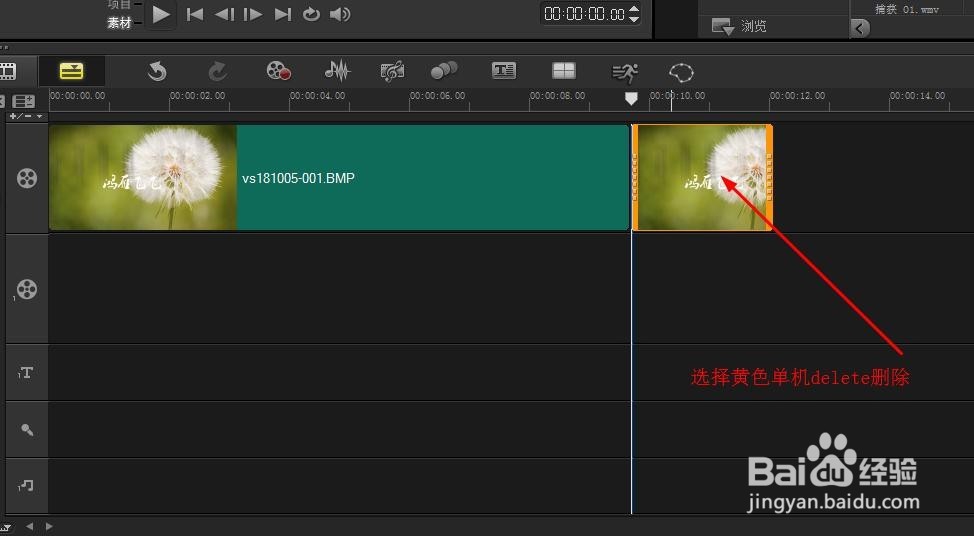Select the 捕获 01.wmv item
974x536 pixels.
[x=906, y=9]
